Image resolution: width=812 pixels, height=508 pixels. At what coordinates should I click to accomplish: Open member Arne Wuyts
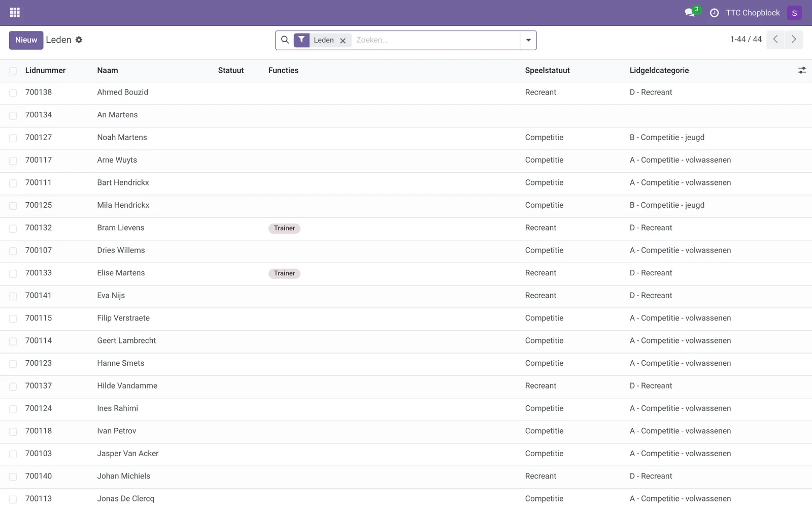(117, 160)
